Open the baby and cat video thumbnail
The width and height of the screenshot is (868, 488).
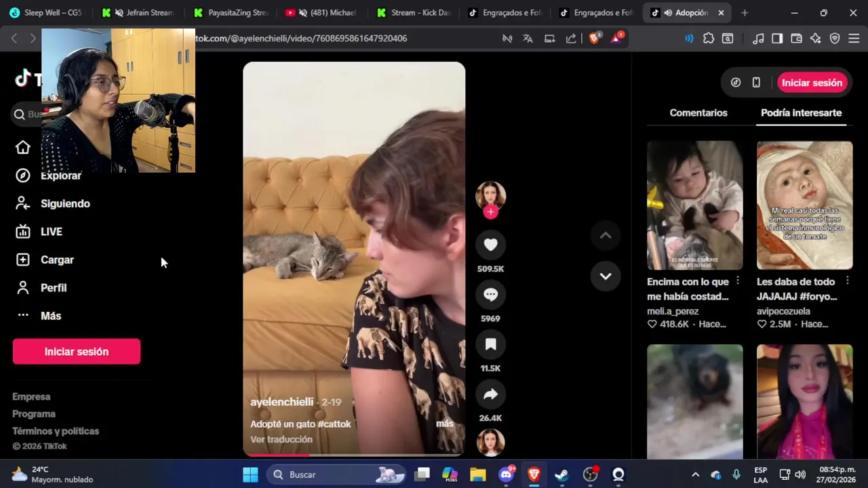point(694,205)
